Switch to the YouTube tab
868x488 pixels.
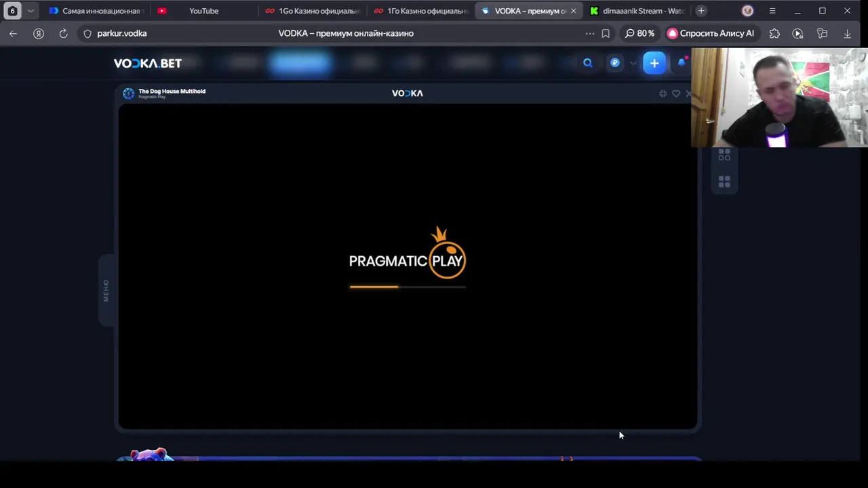pos(203,11)
